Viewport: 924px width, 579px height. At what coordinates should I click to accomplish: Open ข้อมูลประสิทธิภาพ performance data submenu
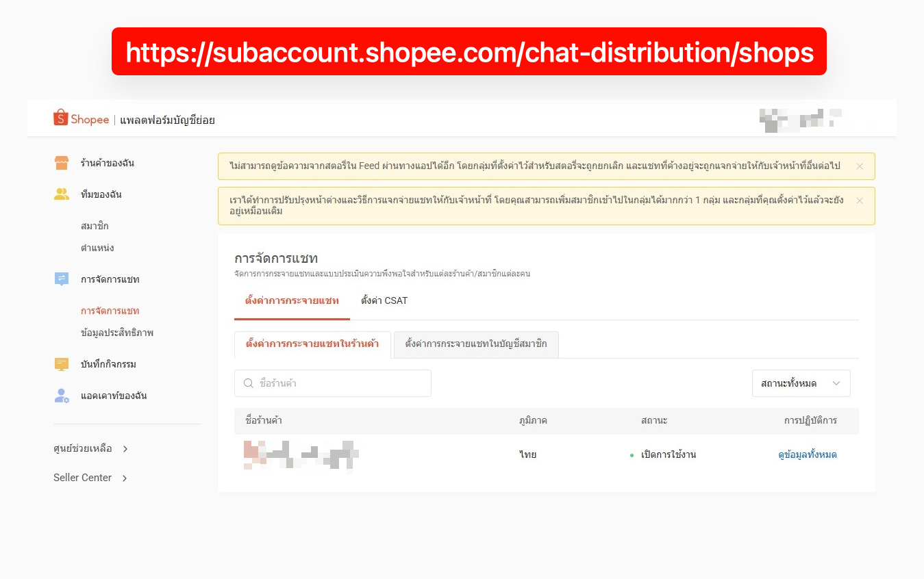coord(117,333)
